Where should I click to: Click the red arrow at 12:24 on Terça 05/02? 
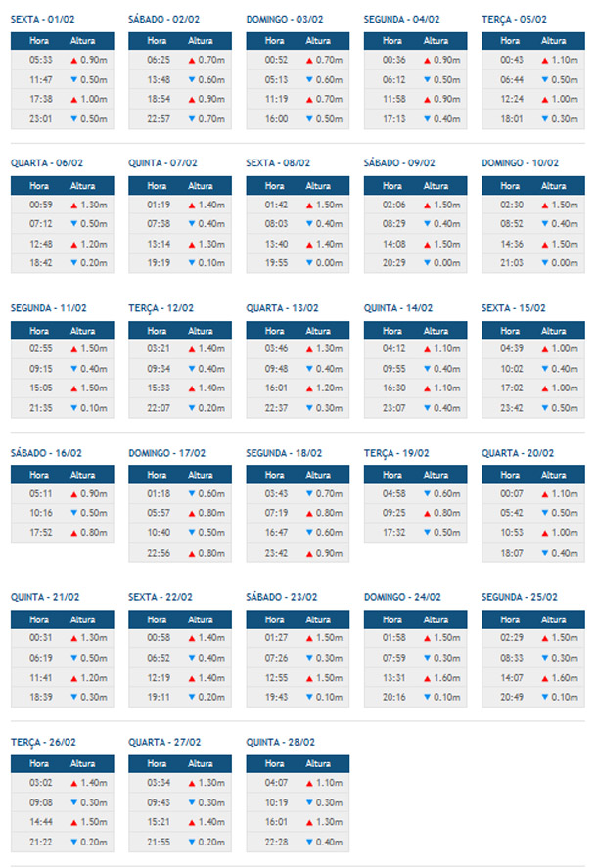544,99
